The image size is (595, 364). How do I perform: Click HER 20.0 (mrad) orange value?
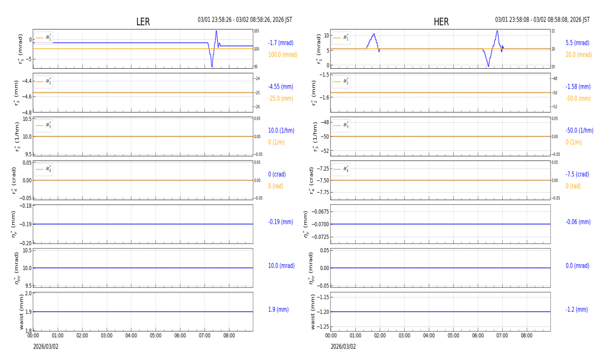coord(579,55)
